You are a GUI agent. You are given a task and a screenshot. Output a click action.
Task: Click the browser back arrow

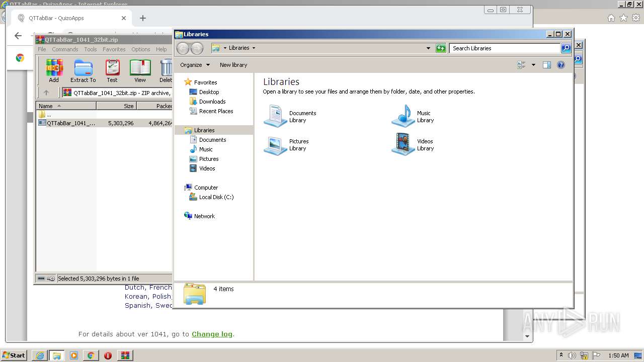tap(18, 36)
